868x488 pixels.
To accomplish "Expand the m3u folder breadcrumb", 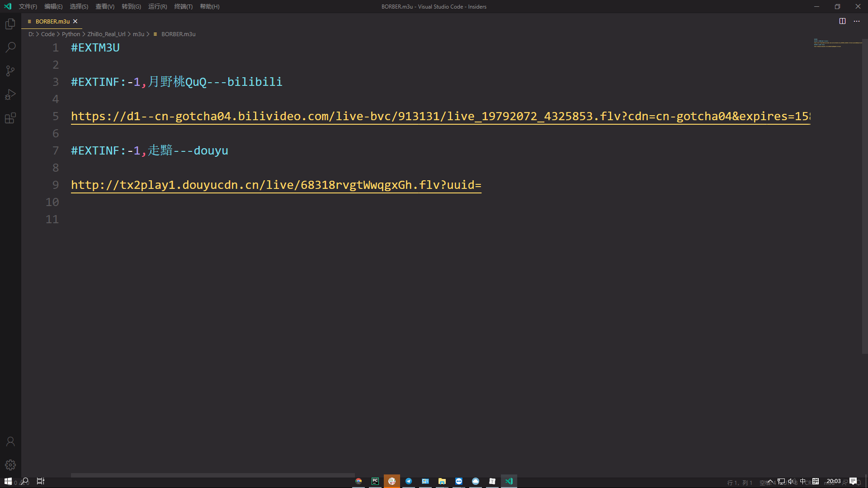I will pos(138,34).
